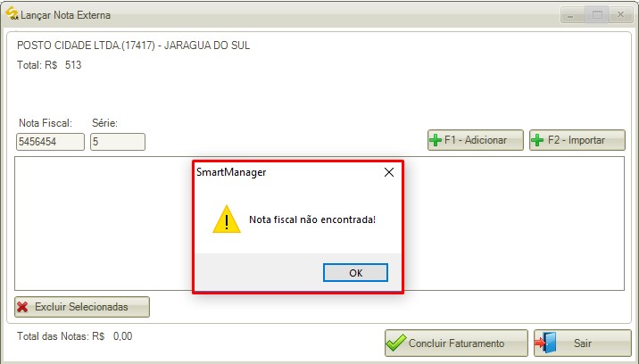Viewport: 639px width, 364px height.
Task: Click the Concluir Faturamento button label
Action: [x=456, y=343]
